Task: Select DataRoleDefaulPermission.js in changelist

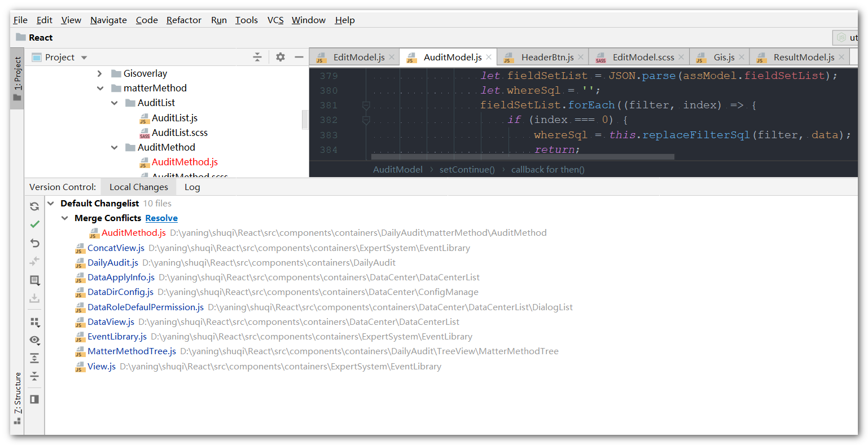Action: pyautogui.click(x=146, y=307)
